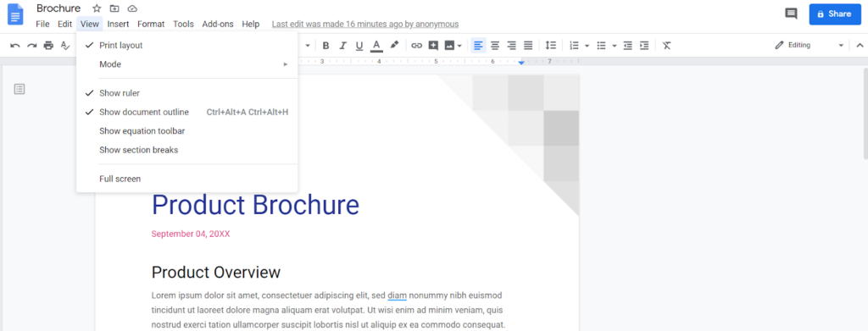Click the Bold formatting icon
868x331 pixels.
pos(325,46)
